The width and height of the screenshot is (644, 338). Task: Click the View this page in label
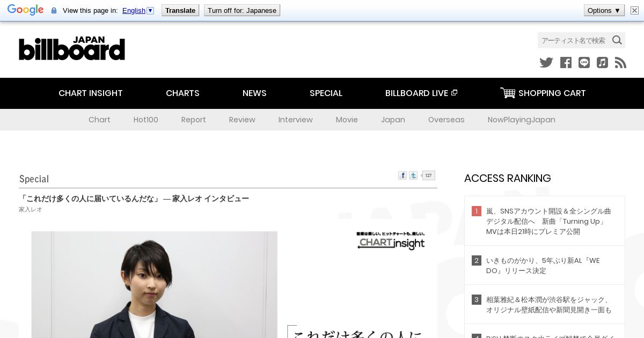pos(90,10)
